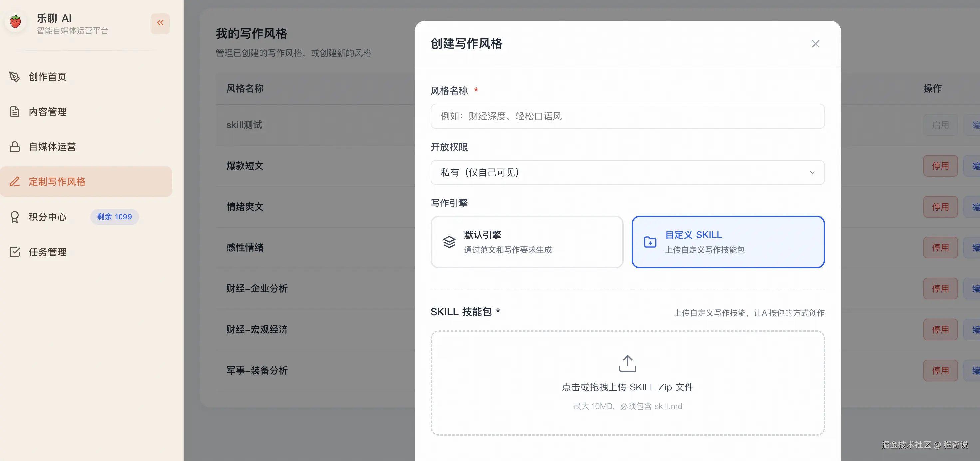
Task: Click the lock icon beside 自媒体运营
Action: point(14,147)
